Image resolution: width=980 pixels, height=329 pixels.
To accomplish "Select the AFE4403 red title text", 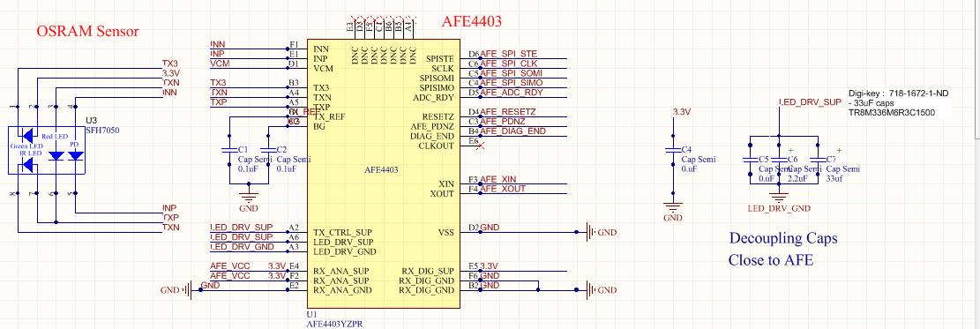I will (x=472, y=21).
